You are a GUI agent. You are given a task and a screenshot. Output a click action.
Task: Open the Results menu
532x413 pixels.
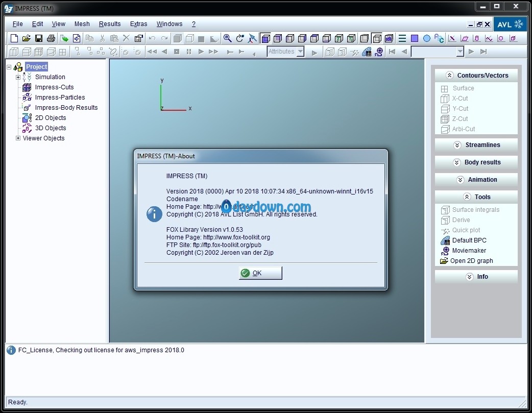click(110, 24)
